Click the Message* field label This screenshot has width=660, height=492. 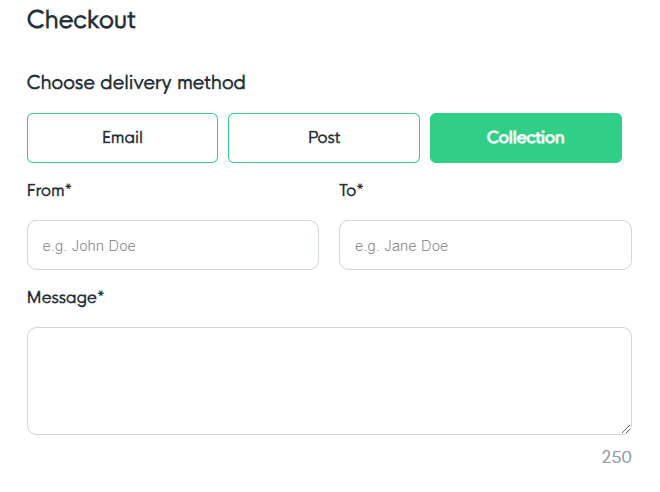click(x=66, y=298)
